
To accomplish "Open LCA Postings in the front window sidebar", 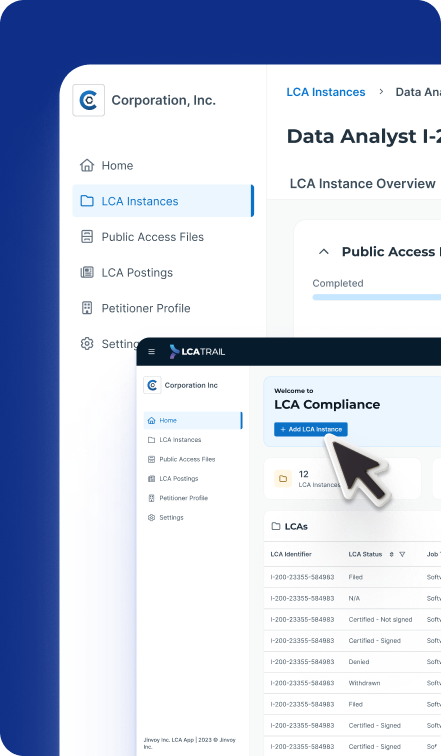I will (178, 479).
